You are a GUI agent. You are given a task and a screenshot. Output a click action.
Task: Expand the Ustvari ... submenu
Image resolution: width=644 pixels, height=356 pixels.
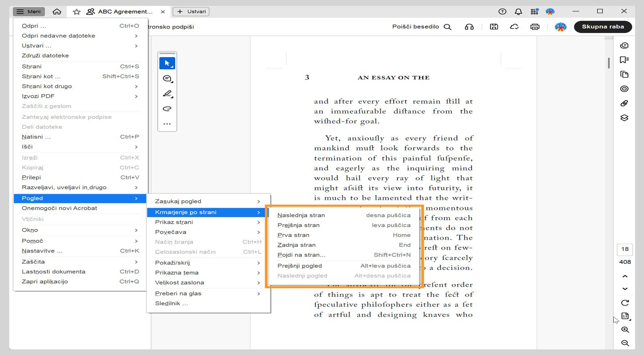[80, 46]
